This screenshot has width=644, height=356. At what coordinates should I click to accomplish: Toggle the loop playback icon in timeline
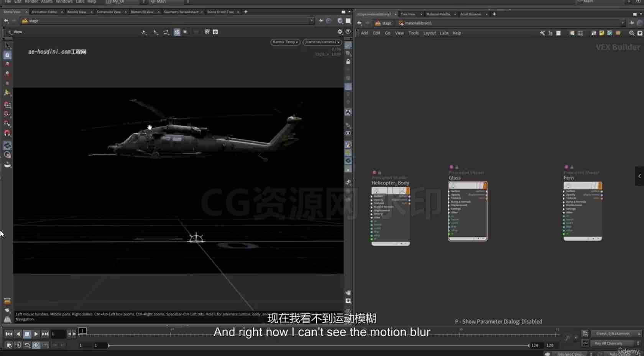point(27,345)
